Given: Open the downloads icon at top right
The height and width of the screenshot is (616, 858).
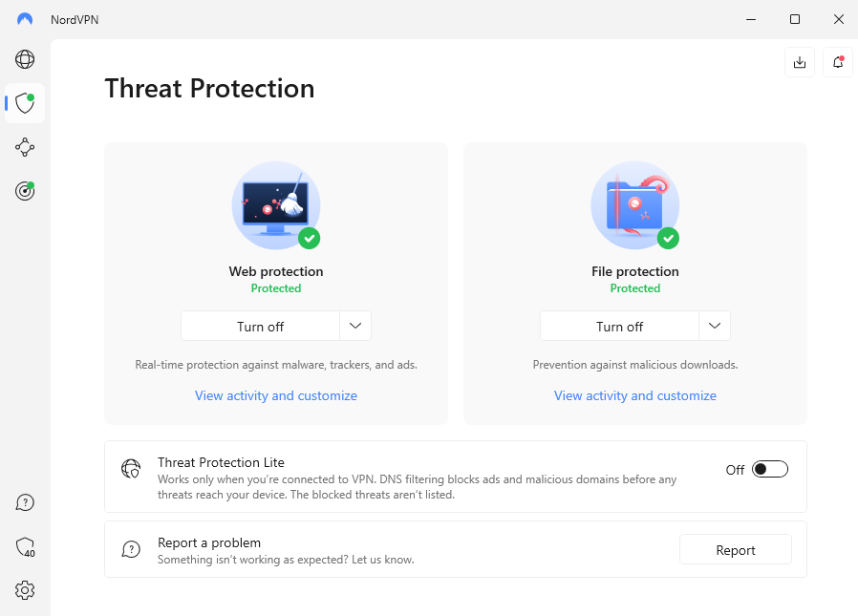Looking at the screenshot, I should pyautogui.click(x=800, y=61).
